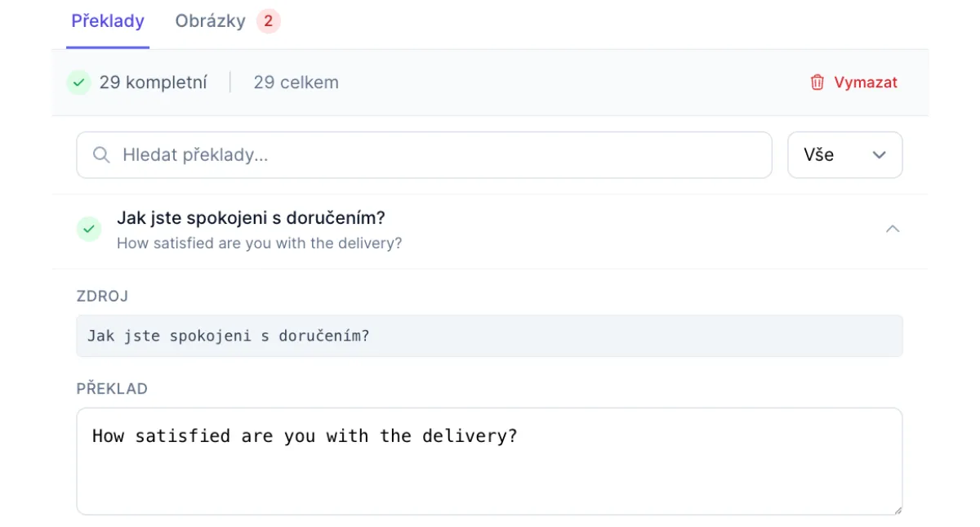Click the green status check on delivery row
The height and width of the screenshot is (527, 980).
click(x=88, y=230)
